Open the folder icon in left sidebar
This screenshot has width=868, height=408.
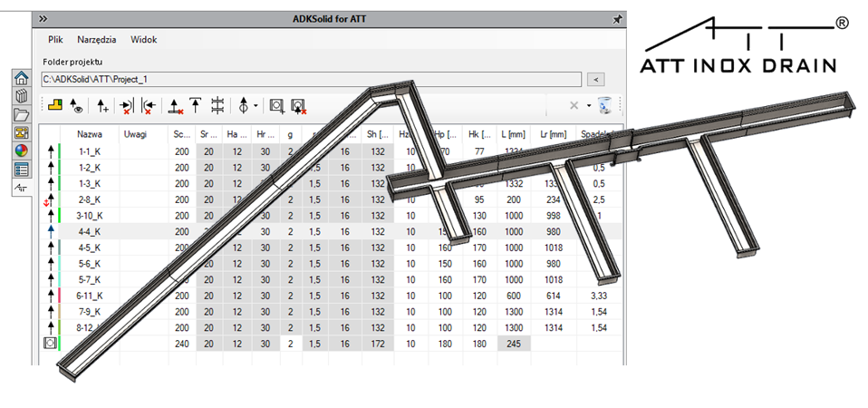pyautogui.click(x=21, y=115)
